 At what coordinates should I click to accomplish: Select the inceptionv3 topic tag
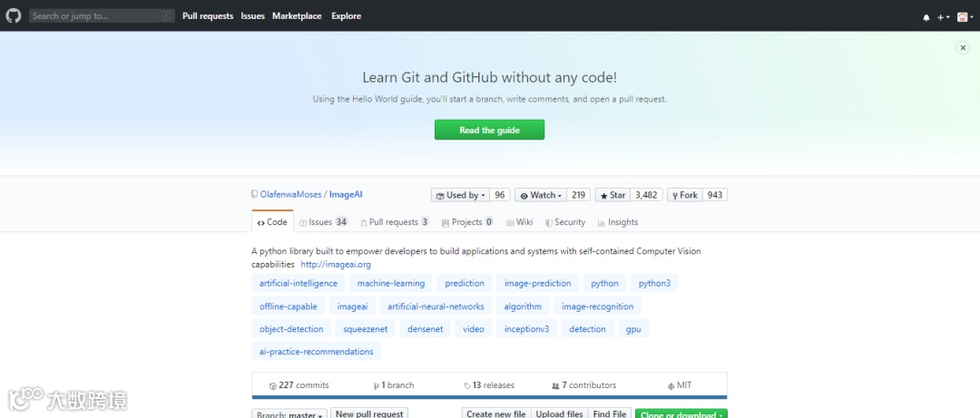click(526, 328)
